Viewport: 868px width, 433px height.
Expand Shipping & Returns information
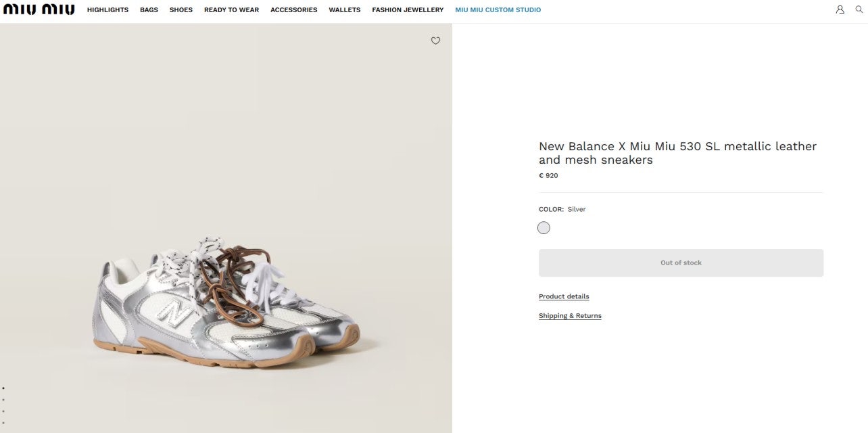570,316
